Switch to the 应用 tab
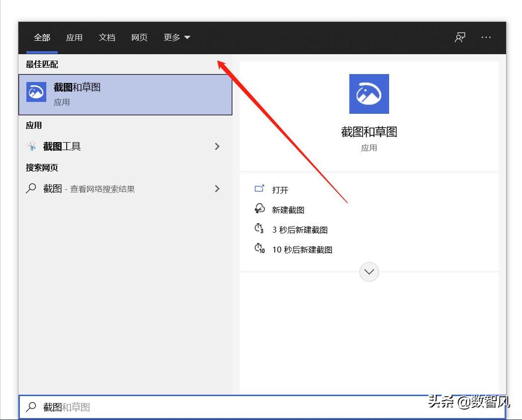This screenshot has width=522, height=420. pyautogui.click(x=74, y=37)
